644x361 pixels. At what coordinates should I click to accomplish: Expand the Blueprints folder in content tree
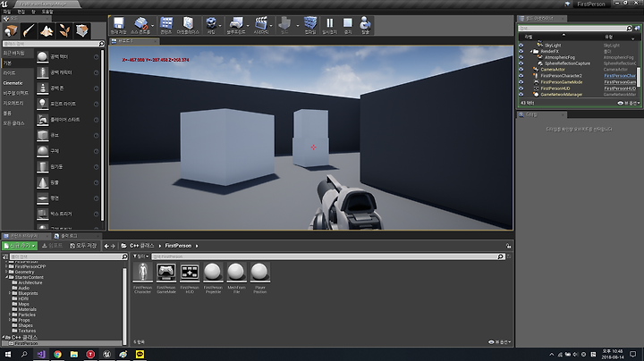[x=10, y=293]
